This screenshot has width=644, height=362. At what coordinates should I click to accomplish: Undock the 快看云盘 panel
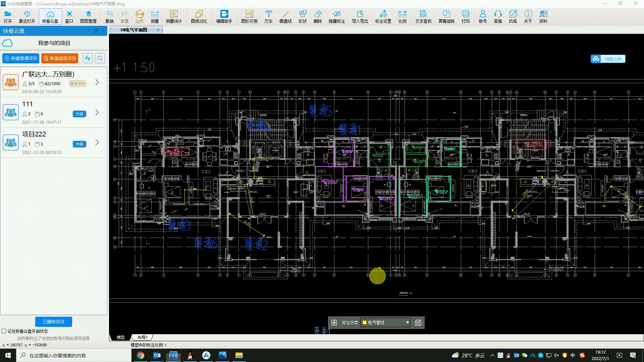click(x=96, y=31)
